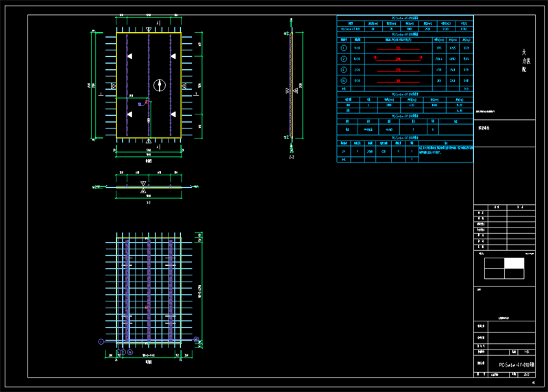Click the first title row of the cyan table
The height and width of the screenshot is (392, 548).
pyautogui.click(x=405, y=18)
